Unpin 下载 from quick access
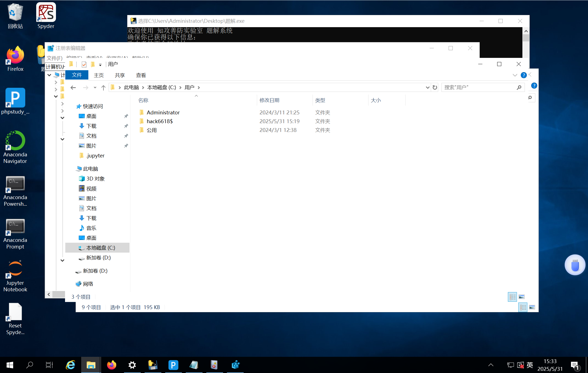Screen dimensions: 588x373 coord(126,126)
